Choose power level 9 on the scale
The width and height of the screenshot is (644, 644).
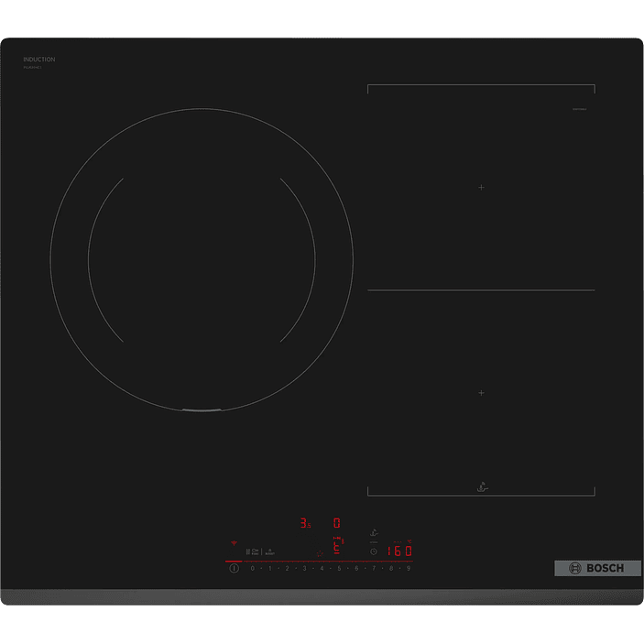[x=409, y=569]
